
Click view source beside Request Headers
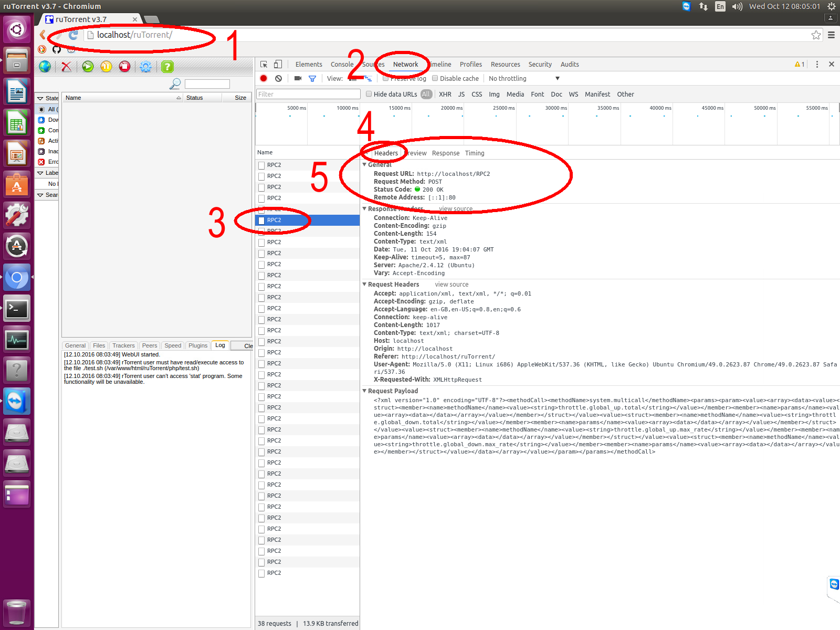tap(451, 284)
